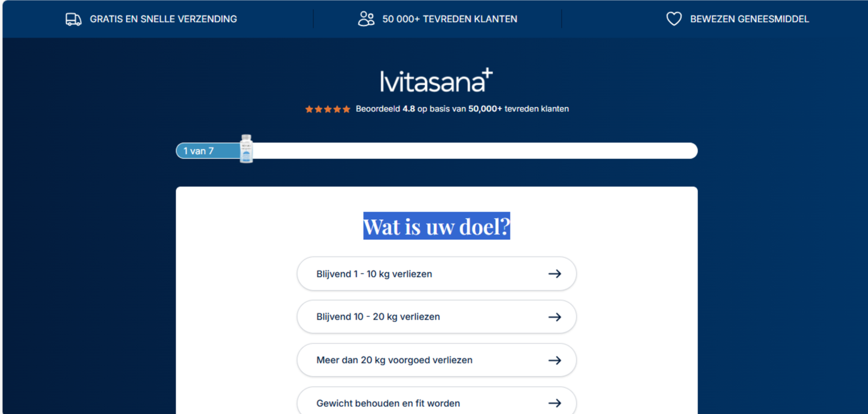The width and height of the screenshot is (868, 414).
Task: Choose 'Blijvend 10 - 20 kg verliezen'
Action: pyautogui.click(x=378, y=317)
